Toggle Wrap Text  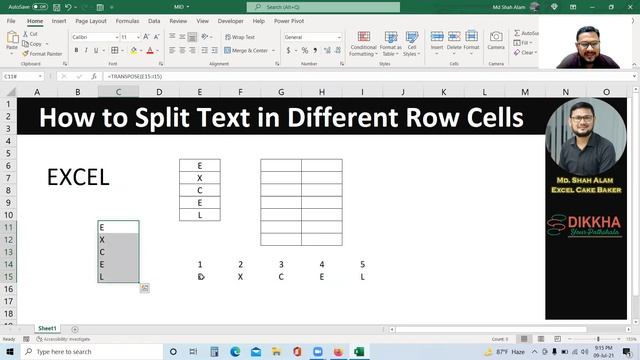(x=240, y=37)
